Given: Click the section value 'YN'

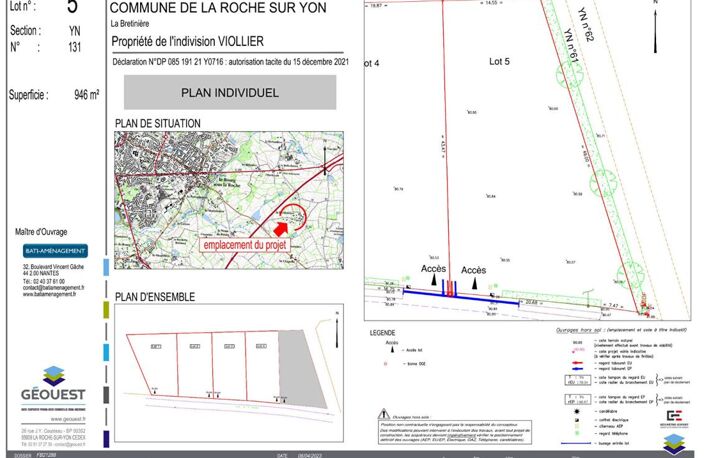Looking at the screenshot, I should (x=75, y=31).
